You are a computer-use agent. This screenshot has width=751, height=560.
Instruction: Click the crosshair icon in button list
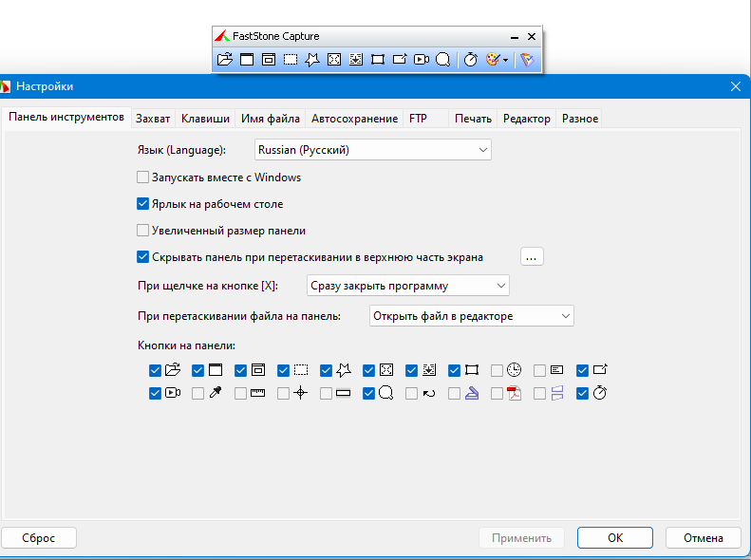(300, 393)
